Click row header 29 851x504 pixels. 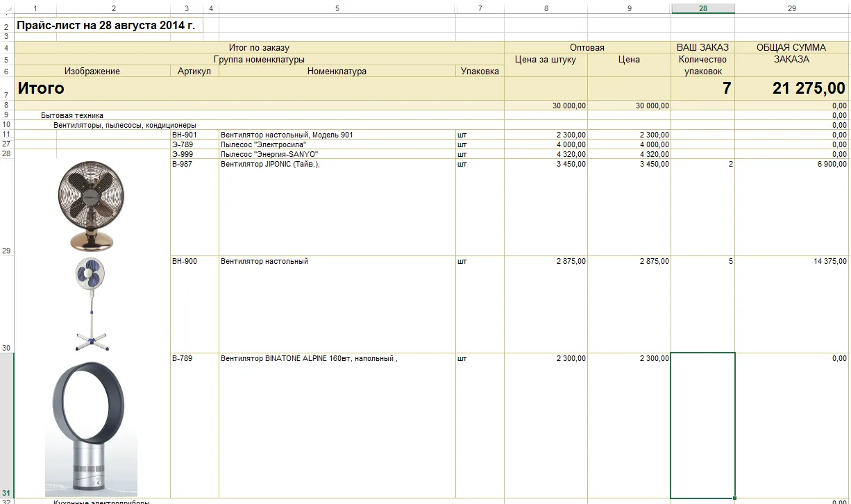(7, 207)
